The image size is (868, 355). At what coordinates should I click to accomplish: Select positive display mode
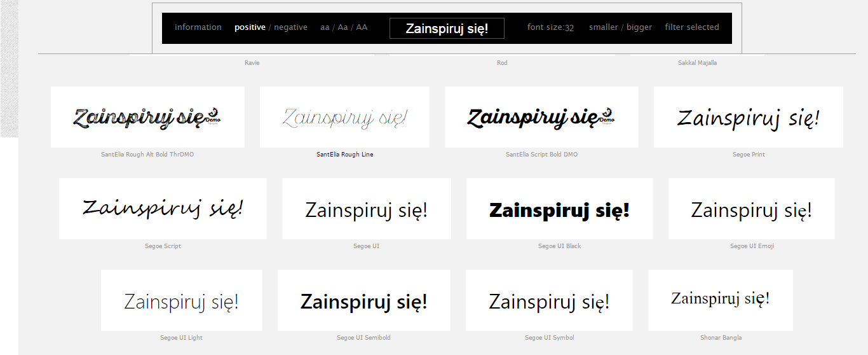(x=250, y=27)
